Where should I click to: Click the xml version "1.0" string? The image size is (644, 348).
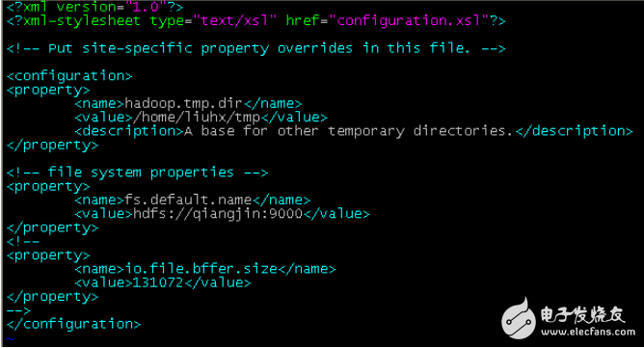(146, 7)
